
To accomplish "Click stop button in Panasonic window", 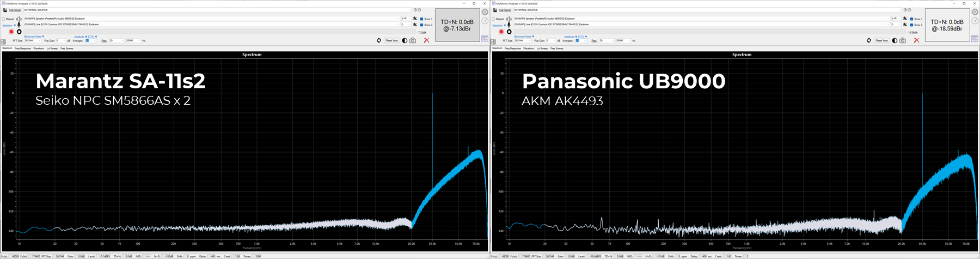I will [509, 32].
